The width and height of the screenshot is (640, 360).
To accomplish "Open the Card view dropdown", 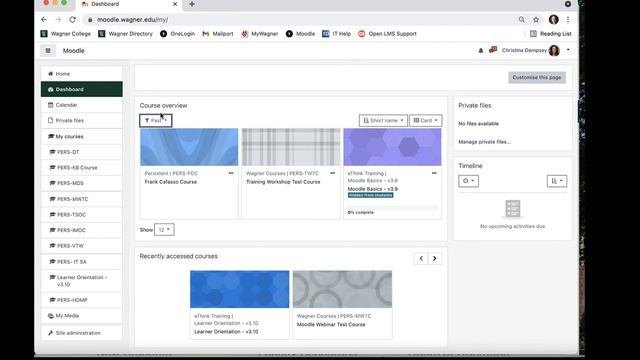I will [425, 120].
